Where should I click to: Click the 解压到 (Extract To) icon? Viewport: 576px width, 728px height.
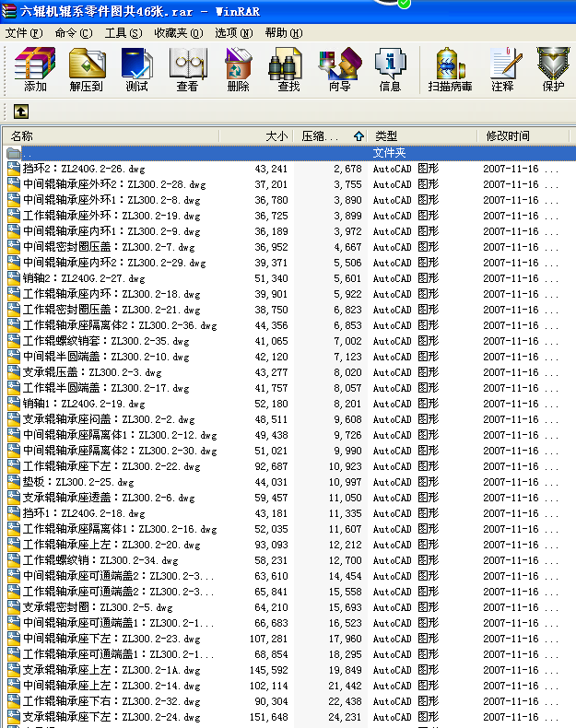[87, 69]
